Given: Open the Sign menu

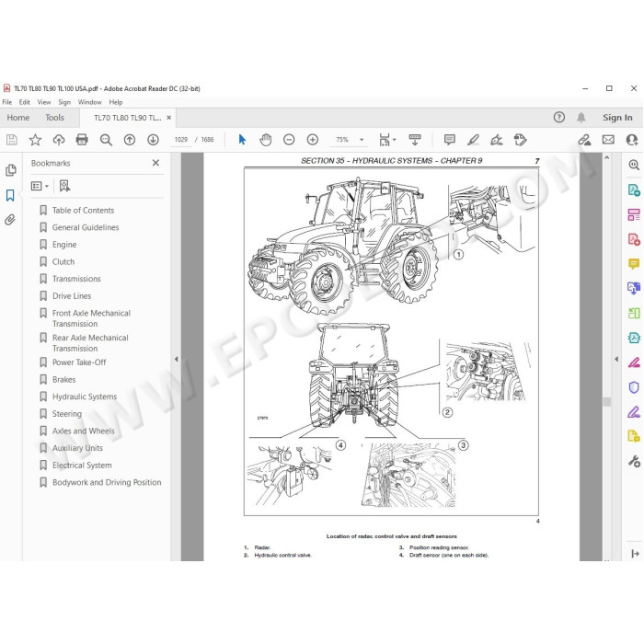Looking at the screenshot, I should (64, 102).
